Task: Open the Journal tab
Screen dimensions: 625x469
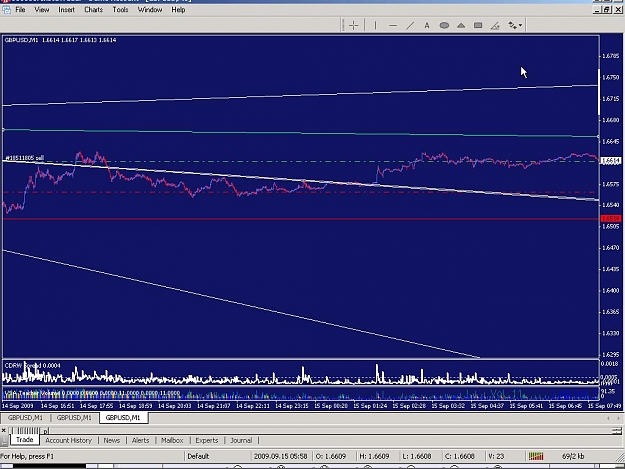Action: (241, 440)
